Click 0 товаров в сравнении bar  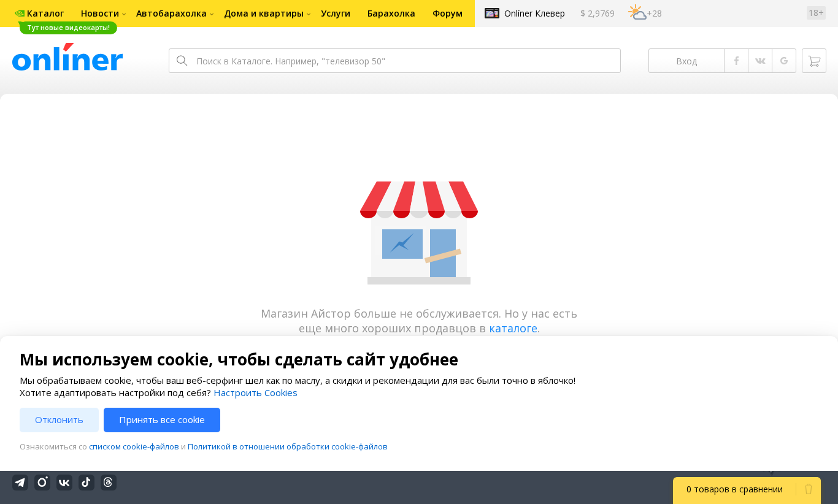734,489
